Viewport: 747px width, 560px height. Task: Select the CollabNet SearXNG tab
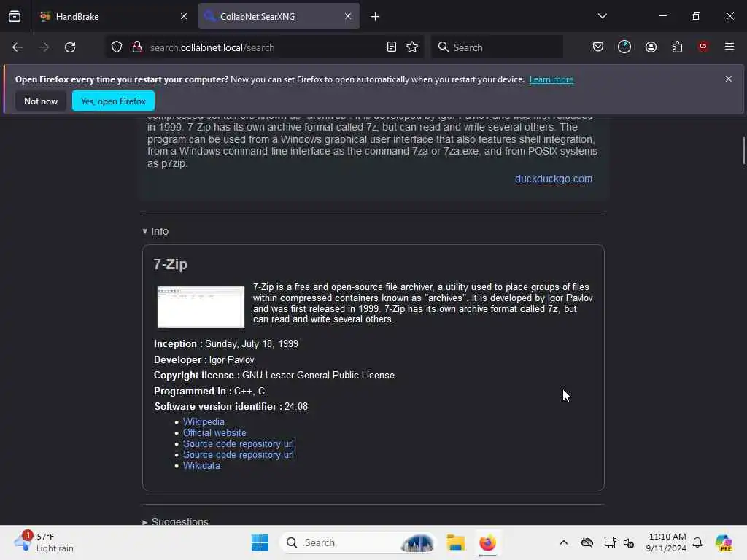click(279, 16)
